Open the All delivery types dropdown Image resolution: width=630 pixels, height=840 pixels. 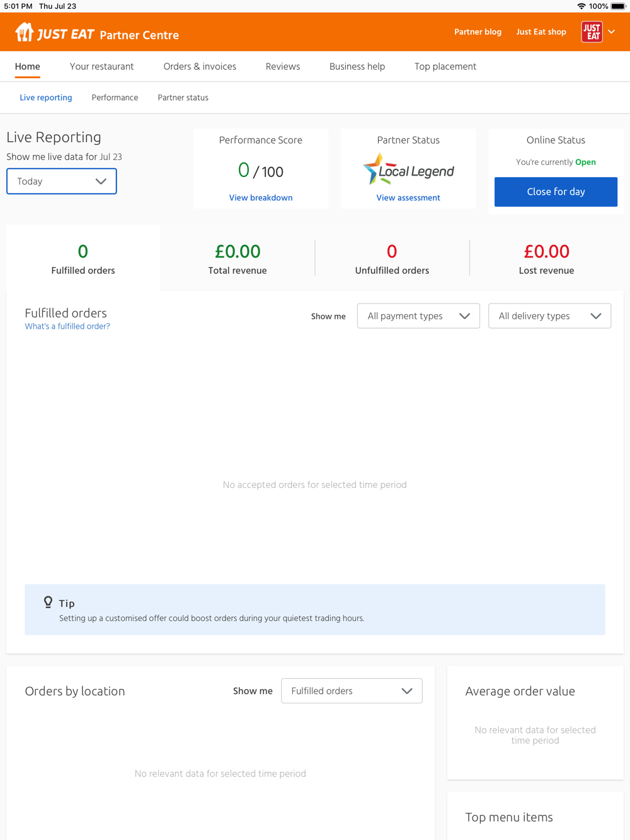[x=549, y=316]
